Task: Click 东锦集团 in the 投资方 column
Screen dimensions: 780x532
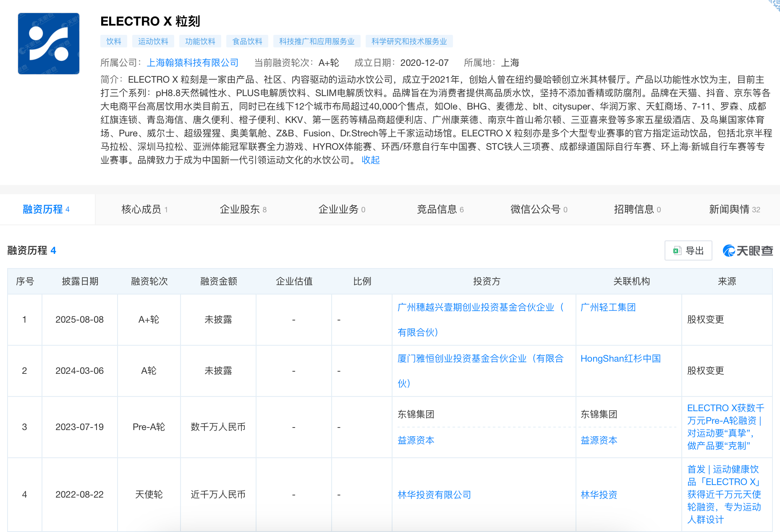Action: click(x=416, y=415)
